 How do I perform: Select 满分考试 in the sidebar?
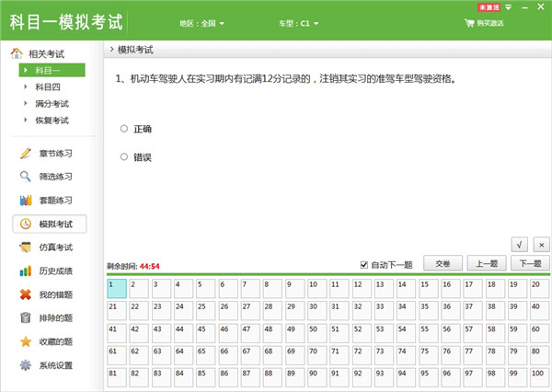(51, 104)
